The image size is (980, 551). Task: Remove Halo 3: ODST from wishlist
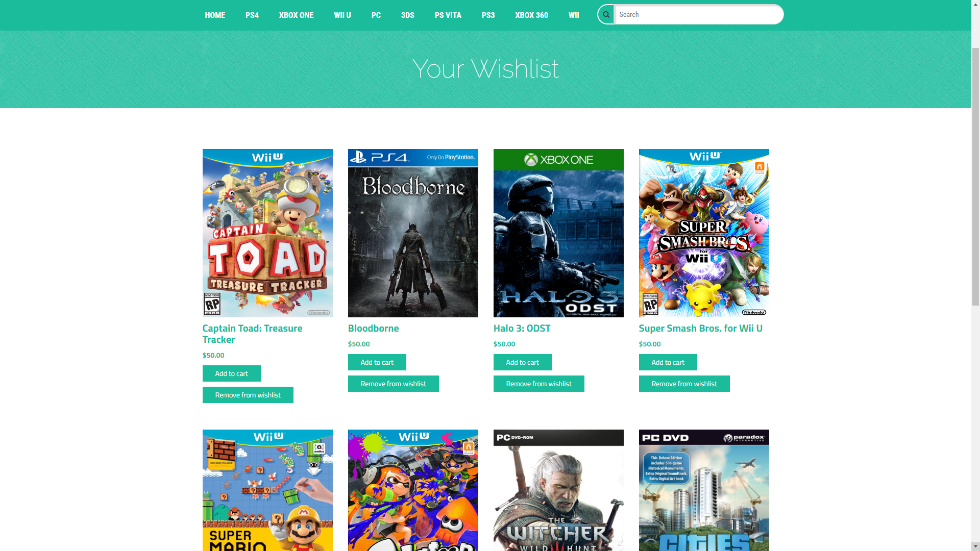tap(538, 383)
